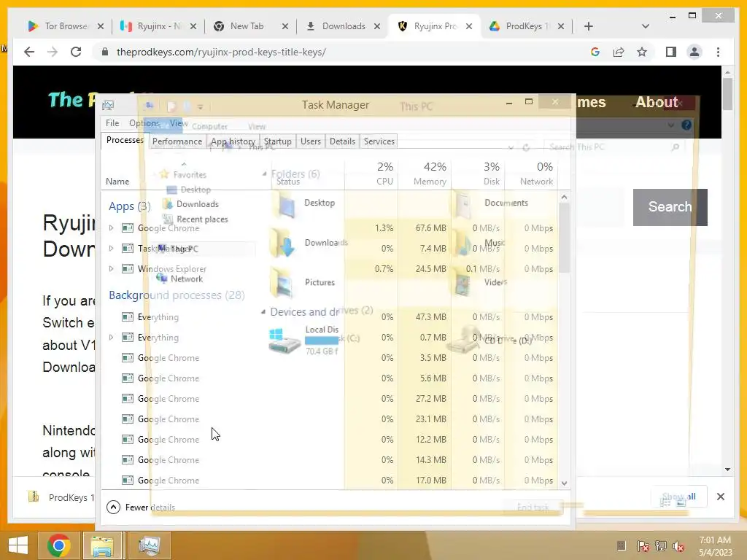Sort processes by Memory column

coord(425,174)
